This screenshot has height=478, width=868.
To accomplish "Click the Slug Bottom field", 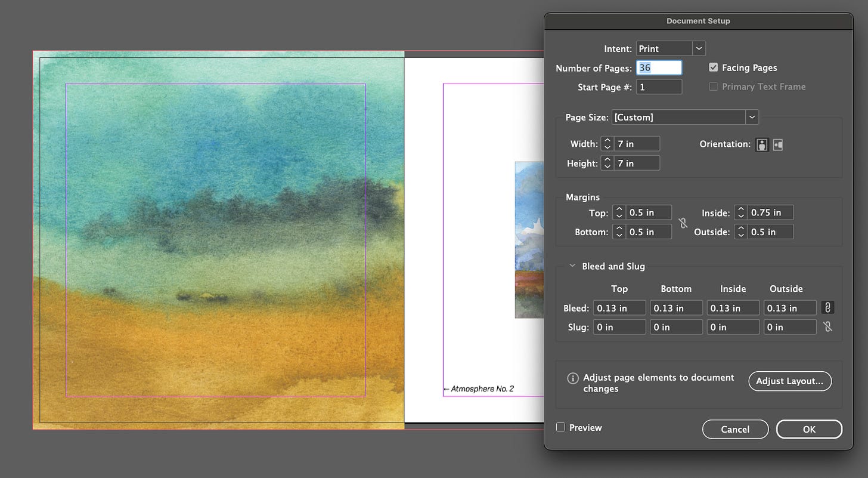I will [x=676, y=327].
